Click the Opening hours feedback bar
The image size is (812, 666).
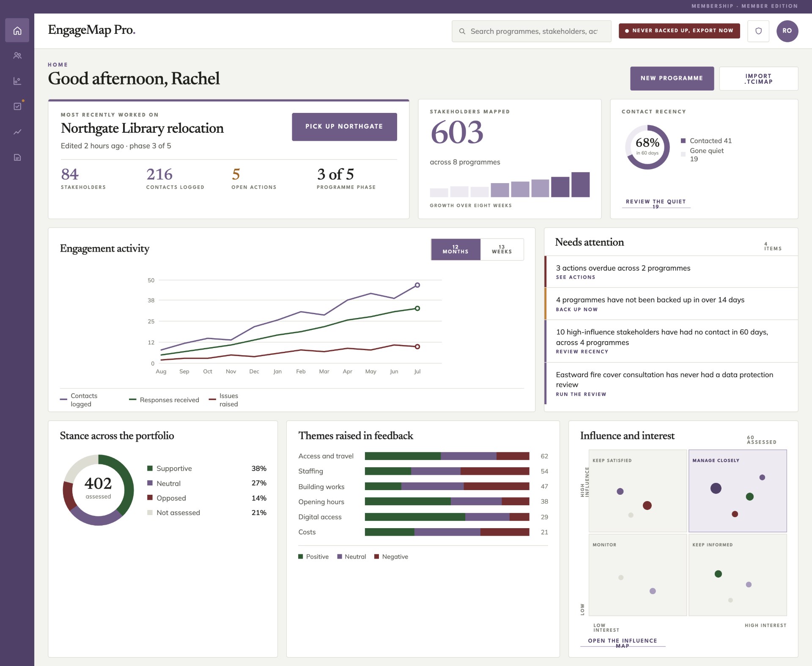pyautogui.click(x=447, y=502)
